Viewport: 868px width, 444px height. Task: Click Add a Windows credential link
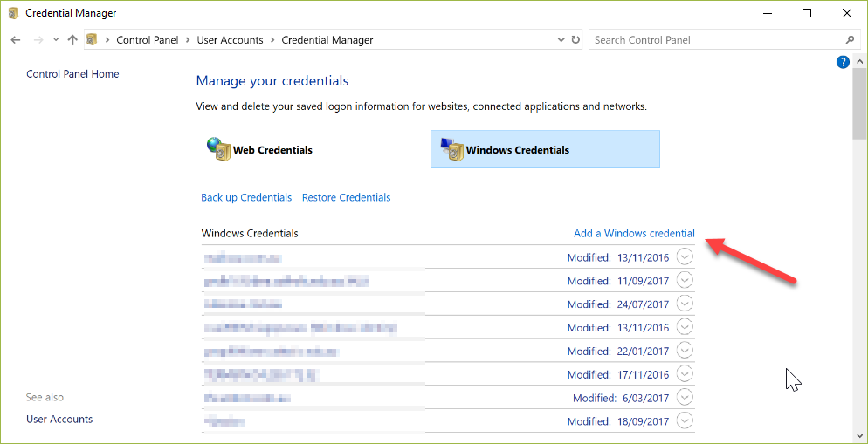click(x=634, y=233)
